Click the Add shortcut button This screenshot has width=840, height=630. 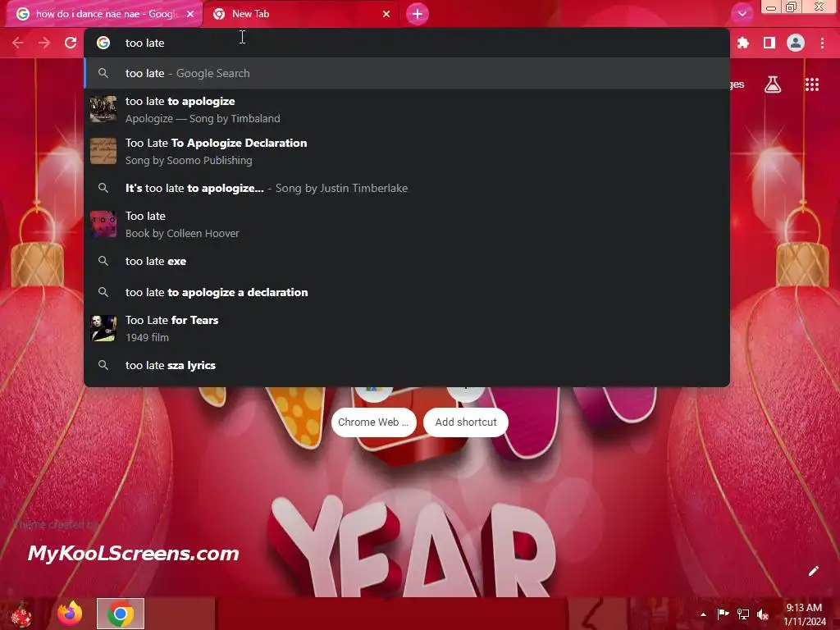(x=466, y=422)
